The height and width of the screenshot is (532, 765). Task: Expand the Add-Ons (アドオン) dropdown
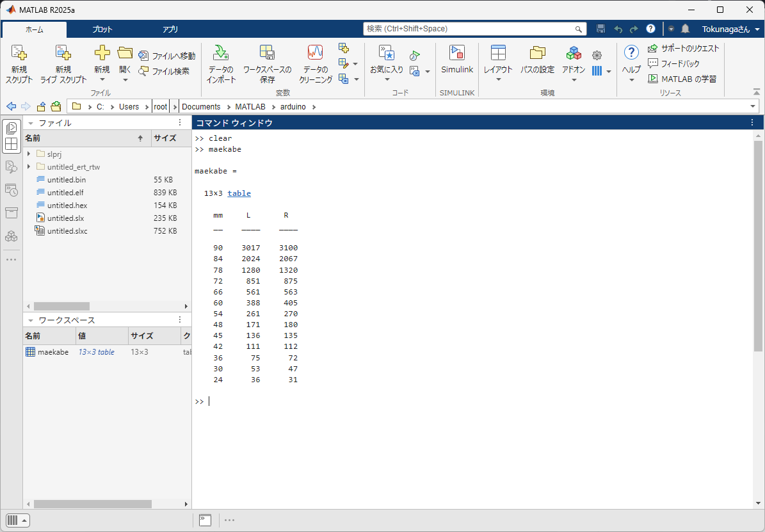click(x=574, y=79)
